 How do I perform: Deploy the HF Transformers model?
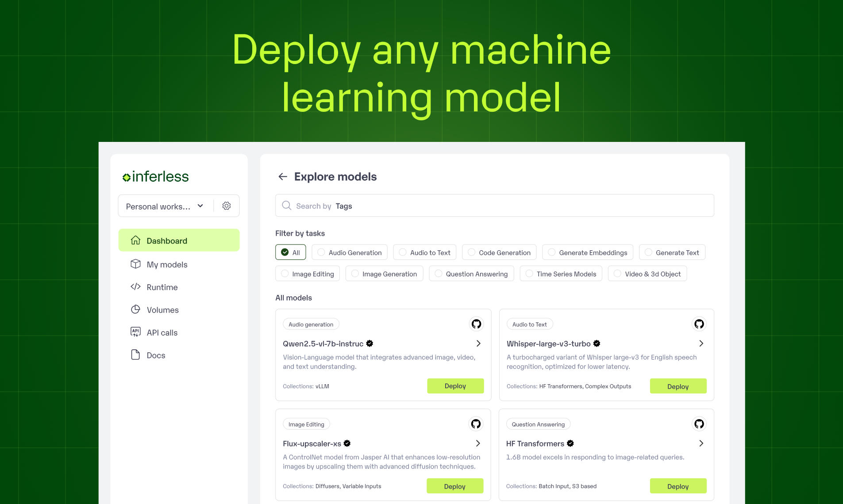tap(678, 486)
